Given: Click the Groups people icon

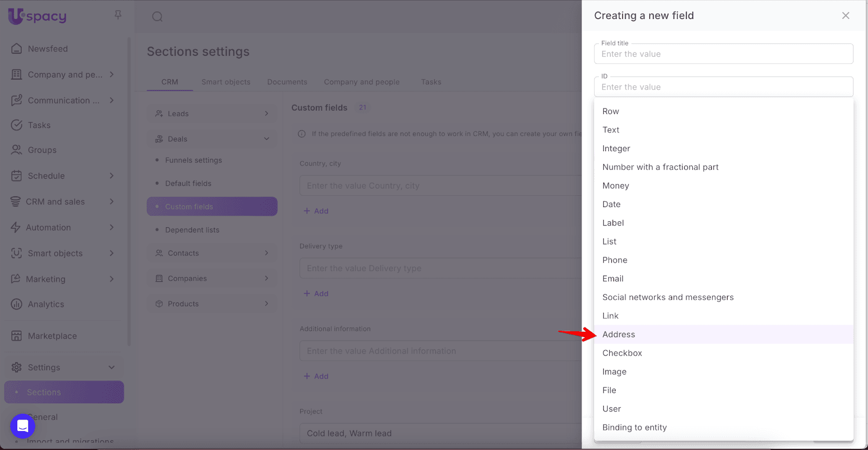Looking at the screenshot, I should [17, 150].
